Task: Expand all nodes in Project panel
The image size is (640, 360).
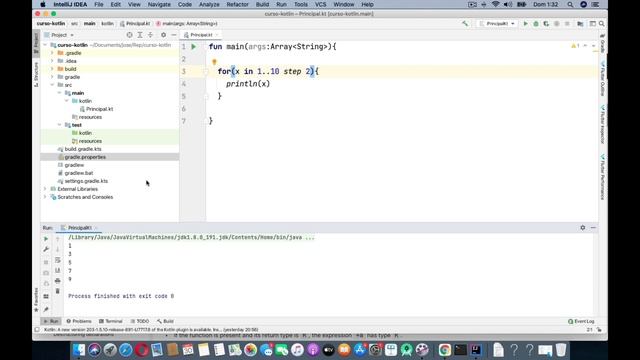Action: tap(140, 35)
